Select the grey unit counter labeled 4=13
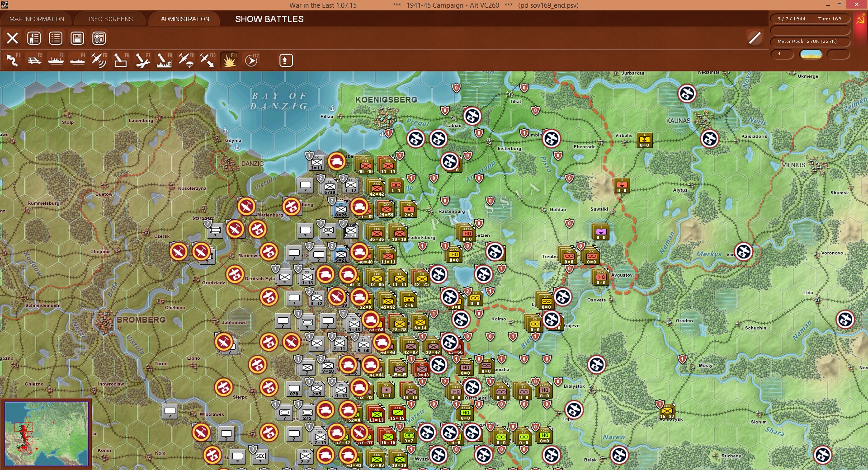 coord(307,277)
